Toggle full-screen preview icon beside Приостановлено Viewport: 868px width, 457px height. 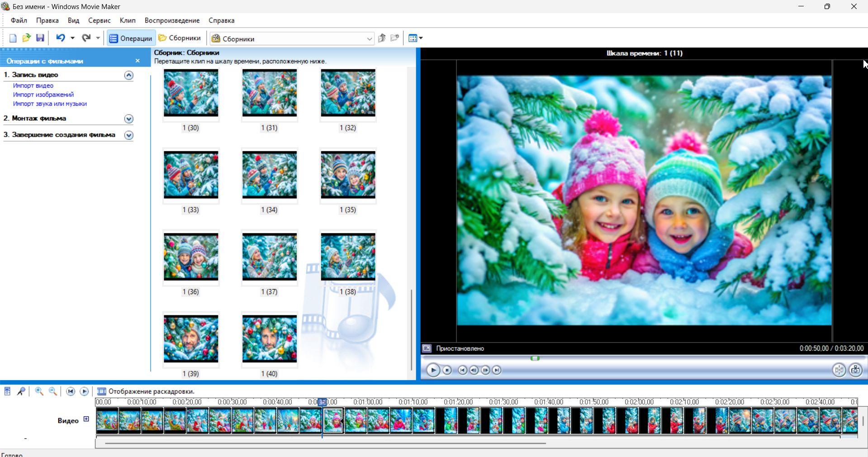coord(427,348)
